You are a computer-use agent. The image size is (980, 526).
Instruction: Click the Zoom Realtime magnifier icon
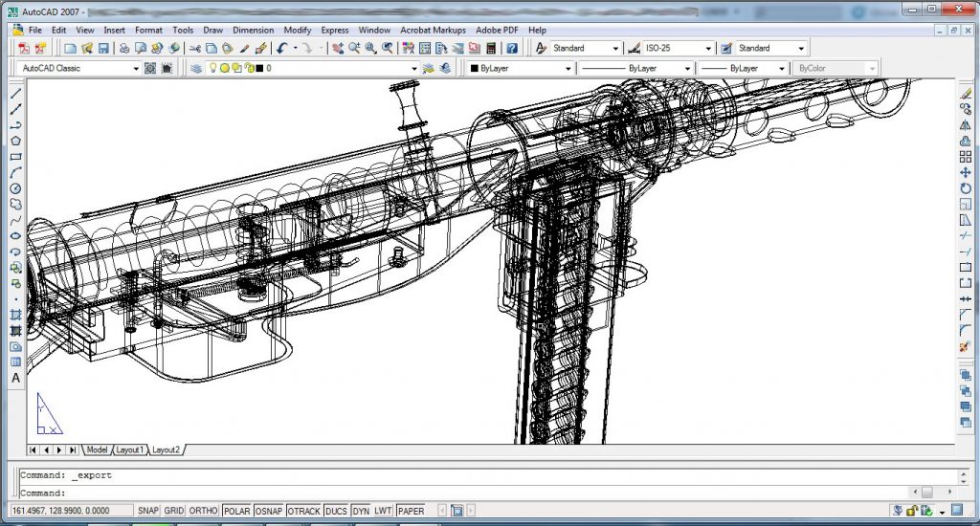pos(354,48)
